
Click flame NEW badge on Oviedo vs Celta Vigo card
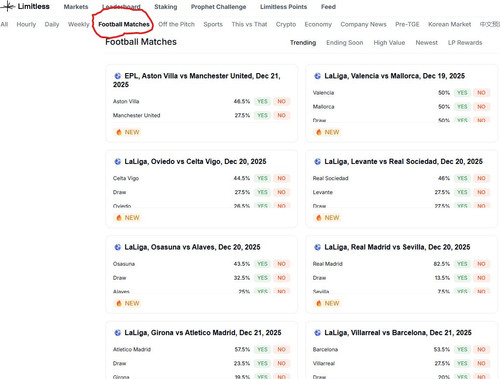point(127,218)
